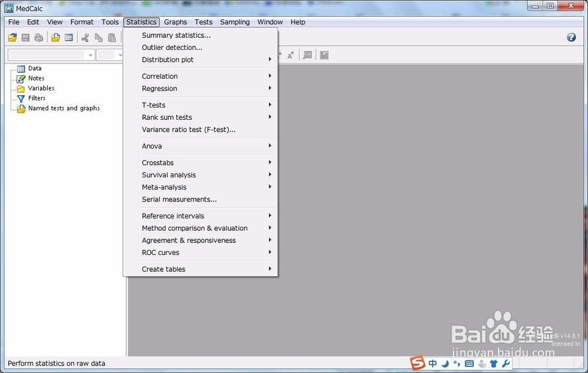Open the Window menu
This screenshot has width=588, height=373.
pyautogui.click(x=270, y=22)
